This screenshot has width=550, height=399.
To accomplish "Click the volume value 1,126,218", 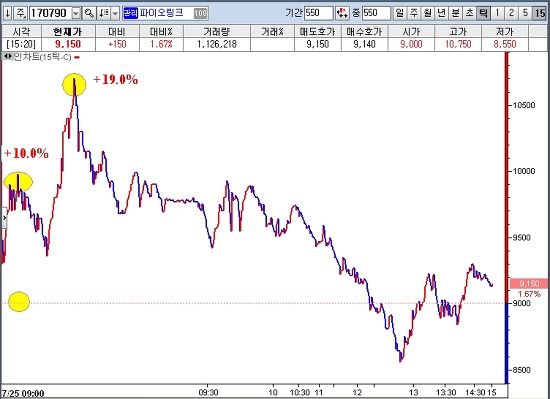I will [x=217, y=44].
